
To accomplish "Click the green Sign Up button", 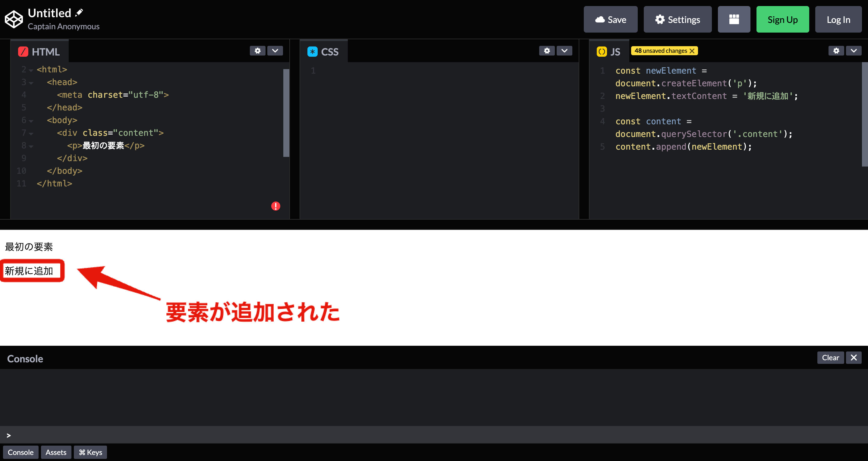I will click(x=782, y=19).
